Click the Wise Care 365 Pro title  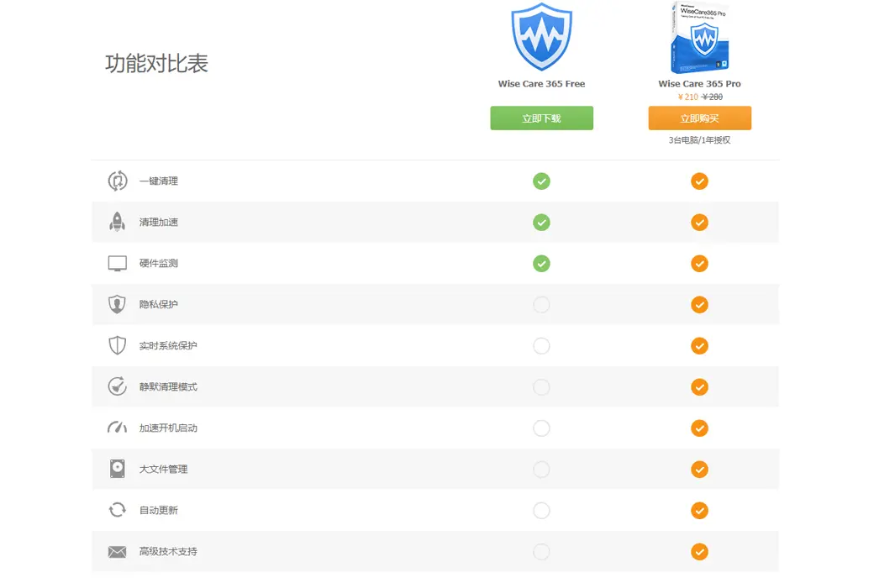(x=699, y=84)
